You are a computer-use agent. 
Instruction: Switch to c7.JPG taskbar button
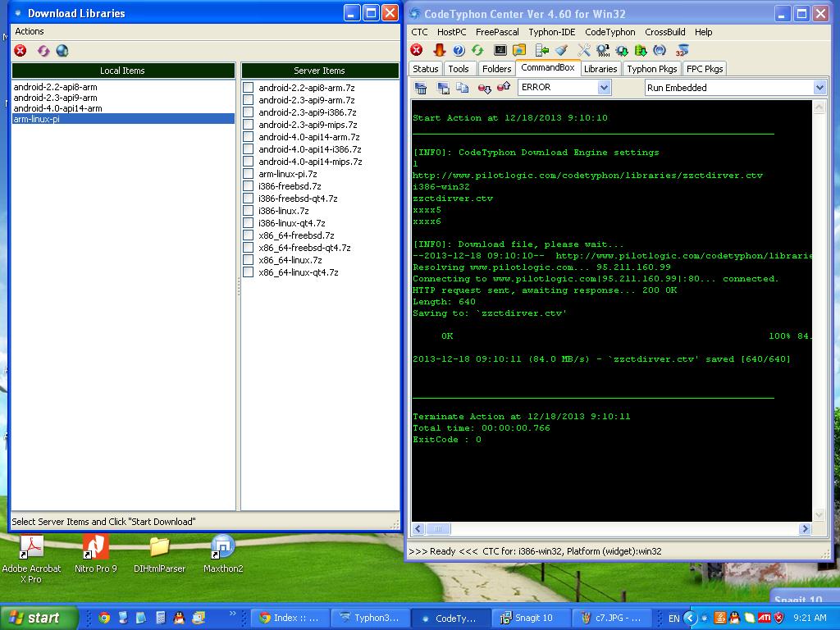(x=611, y=618)
